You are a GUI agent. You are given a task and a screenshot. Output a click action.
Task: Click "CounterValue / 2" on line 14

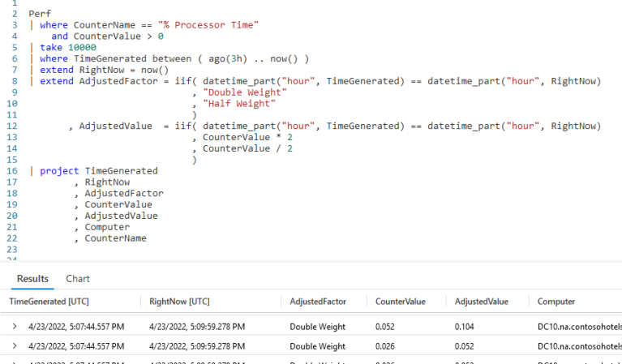point(247,148)
